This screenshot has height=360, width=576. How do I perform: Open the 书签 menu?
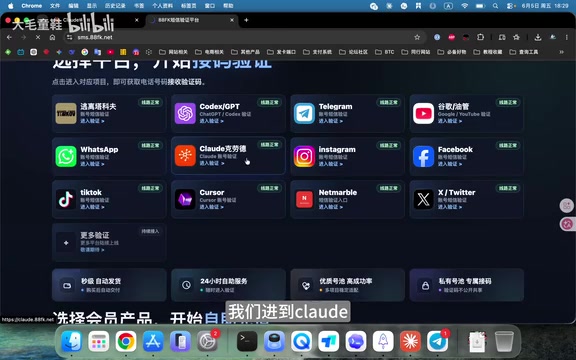[x=139, y=6]
